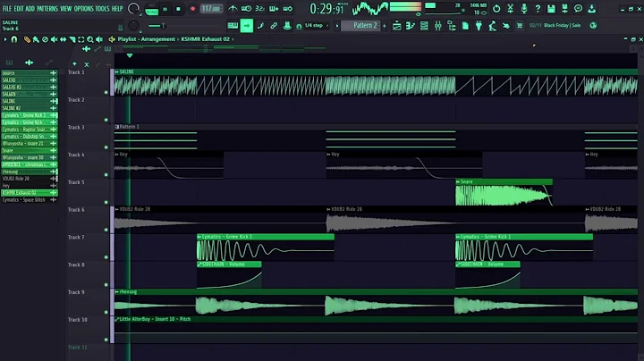Toggle loop recording icon
This screenshot has width=644, height=361.
coord(288,9)
